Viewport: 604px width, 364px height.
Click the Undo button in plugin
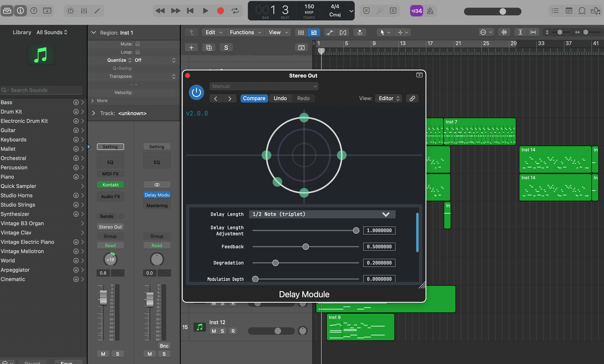tap(280, 98)
